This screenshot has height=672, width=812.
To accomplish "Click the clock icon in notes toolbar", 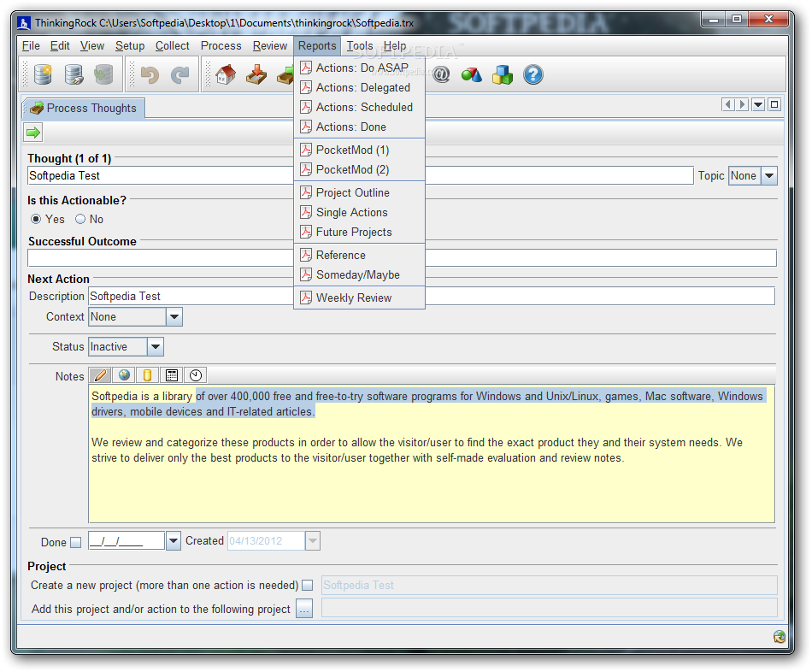I will point(196,374).
